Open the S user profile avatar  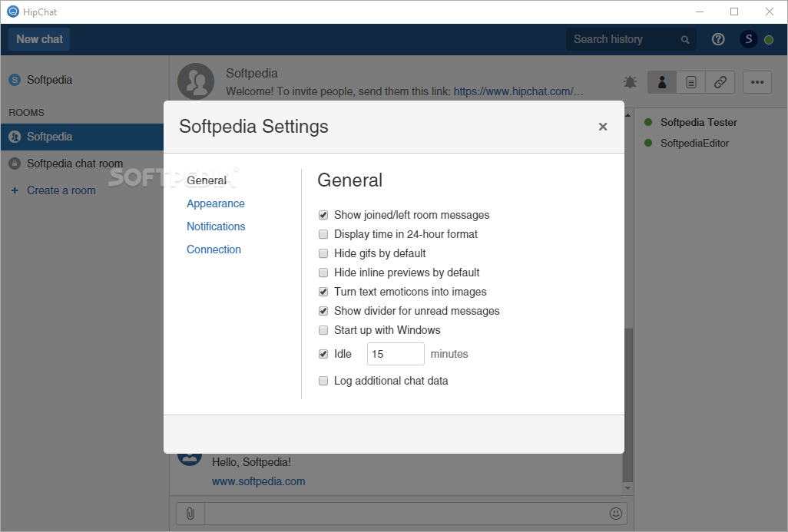point(748,39)
